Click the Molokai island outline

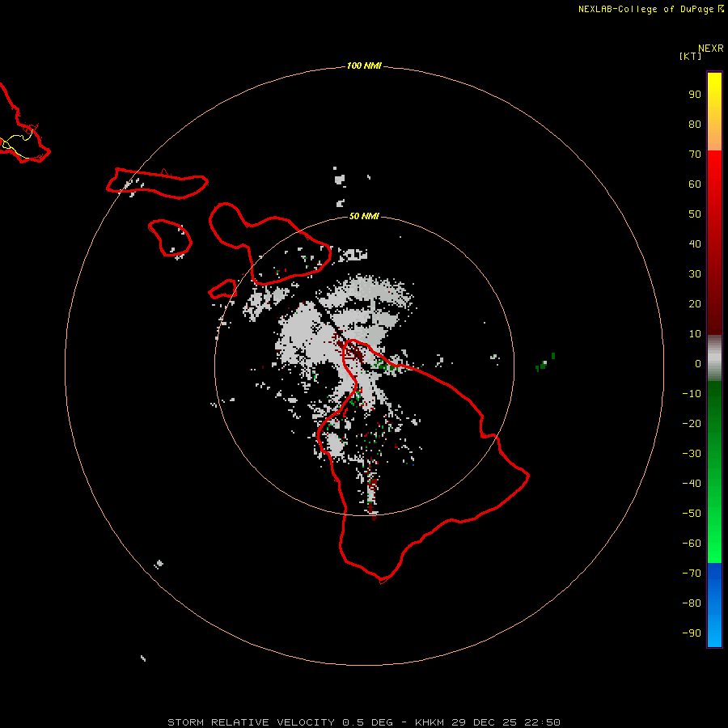(157, 184)
